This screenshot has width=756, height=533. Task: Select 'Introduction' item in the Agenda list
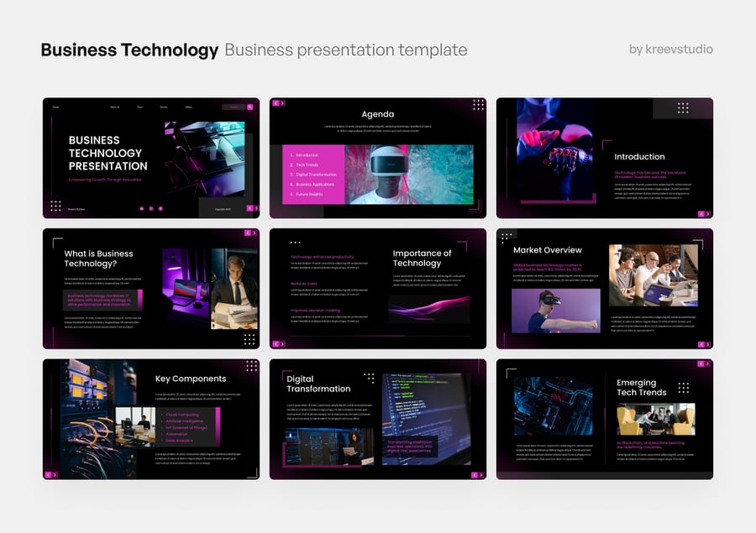(307, 155)
